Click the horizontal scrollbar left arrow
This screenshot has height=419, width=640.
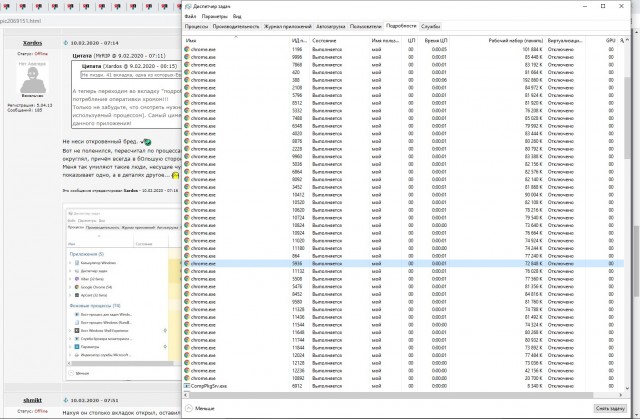tap(187, 395)
